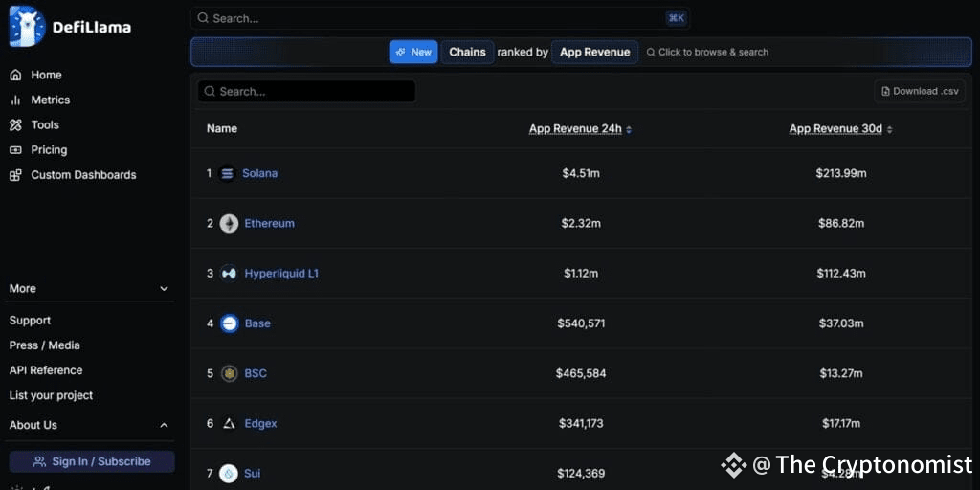
Task: Click Edgex 30d revenue $17.17m
Action: tap(840, 423)
